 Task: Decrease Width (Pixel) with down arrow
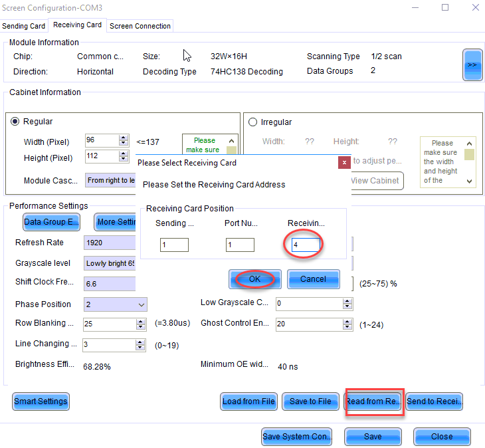pyautogui.click(x=124, y=143)
